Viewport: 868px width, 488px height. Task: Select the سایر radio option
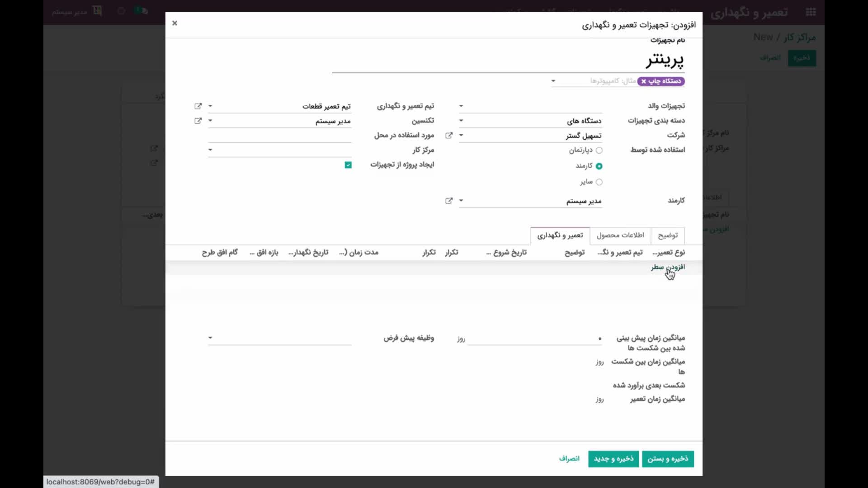point(599,182)
